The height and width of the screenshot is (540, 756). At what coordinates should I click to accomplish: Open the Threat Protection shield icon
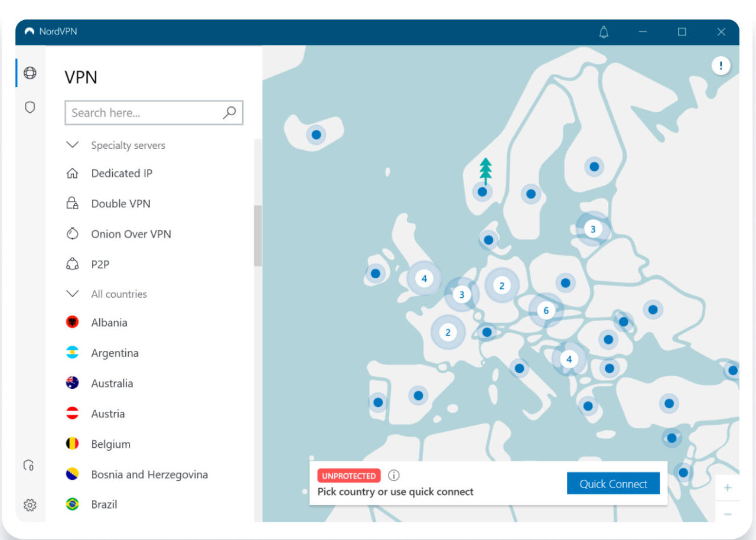pos(30,107)
